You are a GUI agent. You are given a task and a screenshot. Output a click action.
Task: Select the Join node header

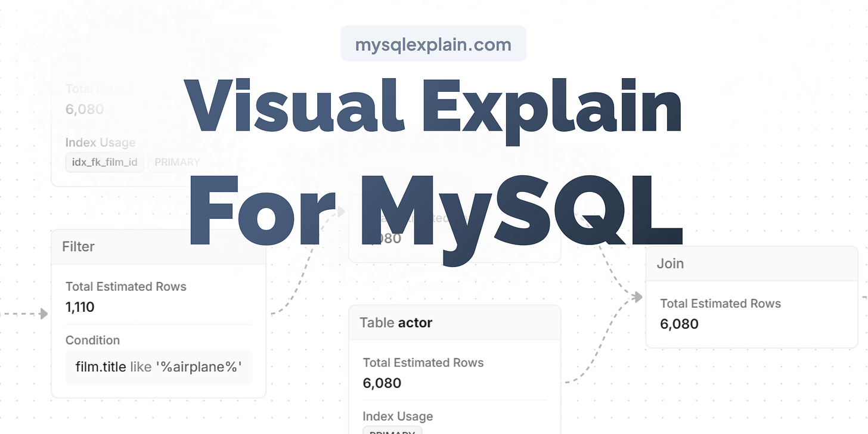click(752, 263)
